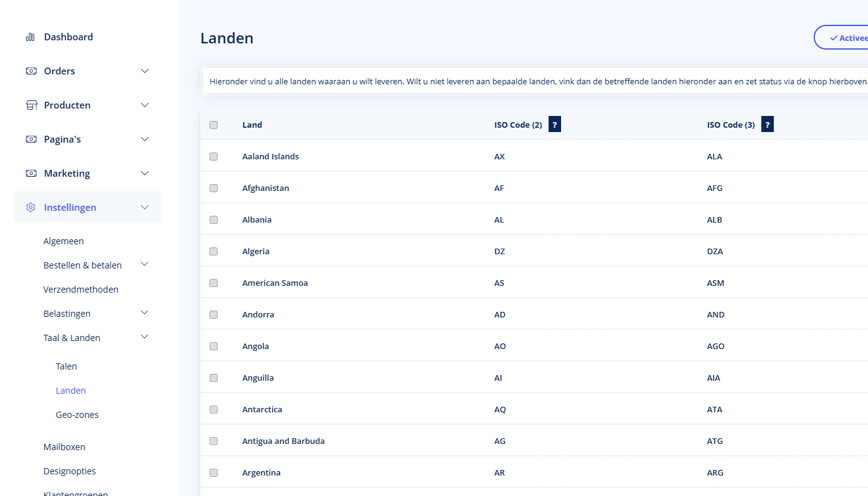Select the Designopties sidebar entry

(x=69, y=471)
